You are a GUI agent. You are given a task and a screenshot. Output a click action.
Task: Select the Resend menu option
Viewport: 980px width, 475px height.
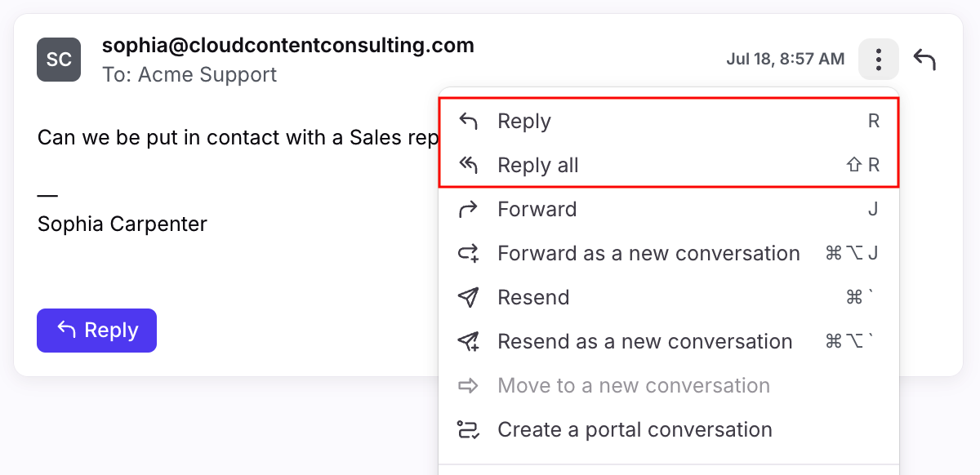(669, 298)
